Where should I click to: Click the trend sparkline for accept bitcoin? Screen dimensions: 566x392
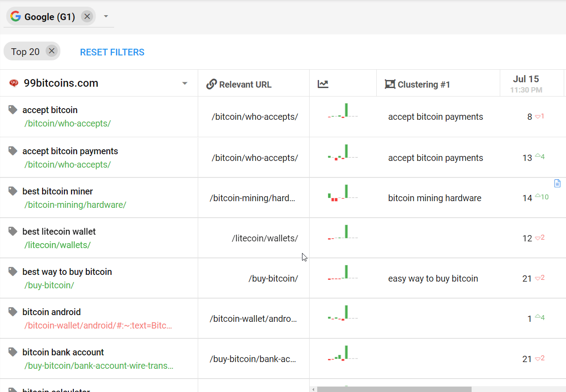click(343, 110)
